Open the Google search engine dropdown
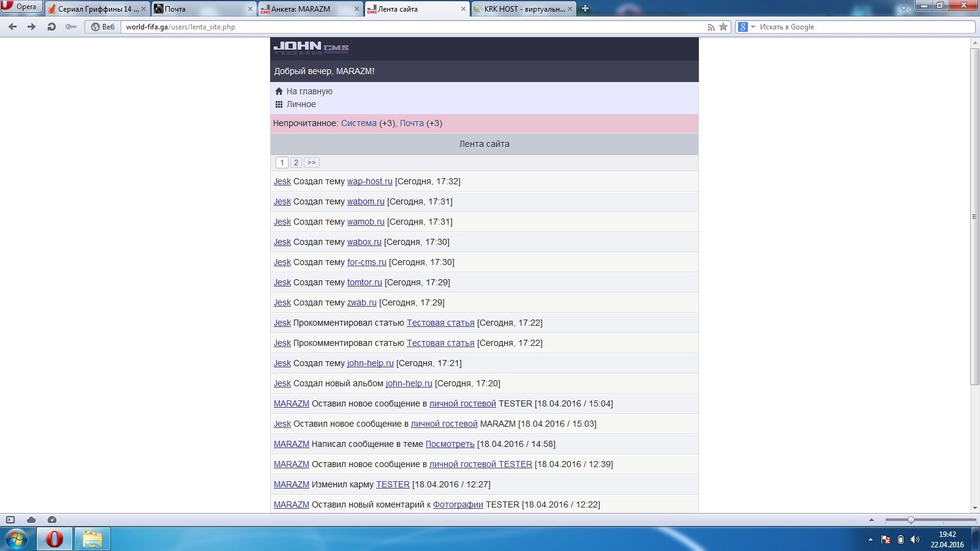The height and width of the screenshot is (551, 980). [746, 27]
